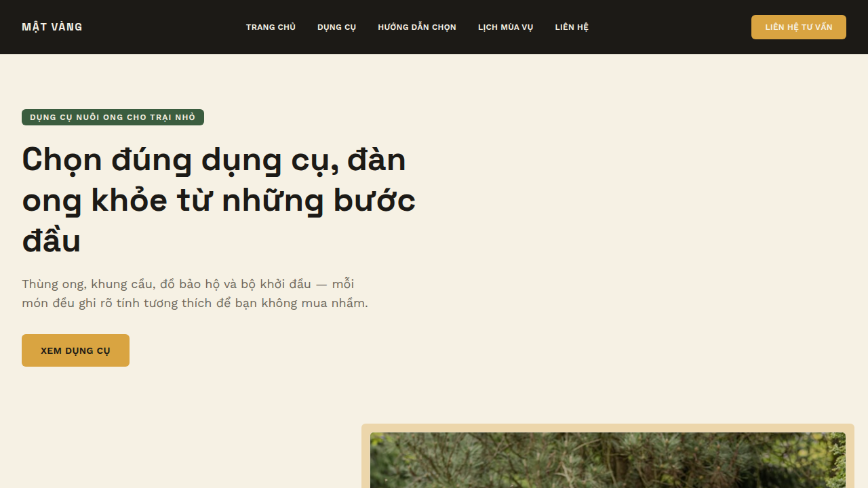Click LIÊN HỆ TƯ VẤN button
This screenshot has width=868, height=488.
[x=799, y=27]
